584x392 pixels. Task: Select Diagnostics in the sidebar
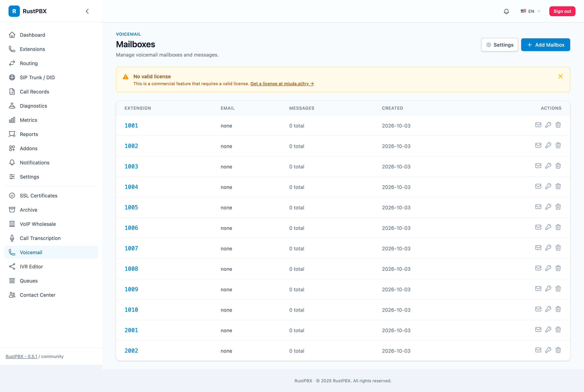click(x=51, y=106)
